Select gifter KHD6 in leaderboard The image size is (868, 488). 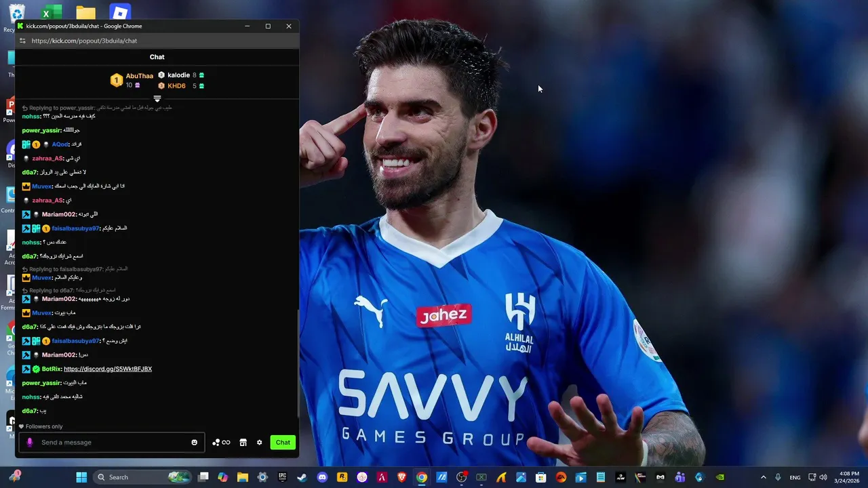pyautogui.click(x=176, y=86)
